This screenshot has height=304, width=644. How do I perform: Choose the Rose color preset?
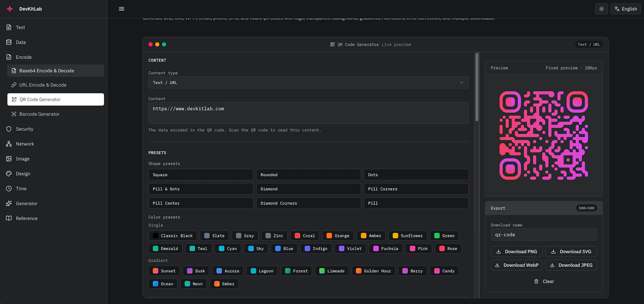[448, 248]
